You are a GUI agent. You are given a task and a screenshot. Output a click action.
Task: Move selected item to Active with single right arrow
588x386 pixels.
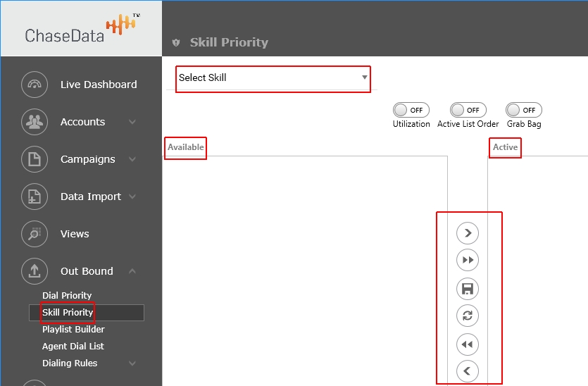pos(468,233)
